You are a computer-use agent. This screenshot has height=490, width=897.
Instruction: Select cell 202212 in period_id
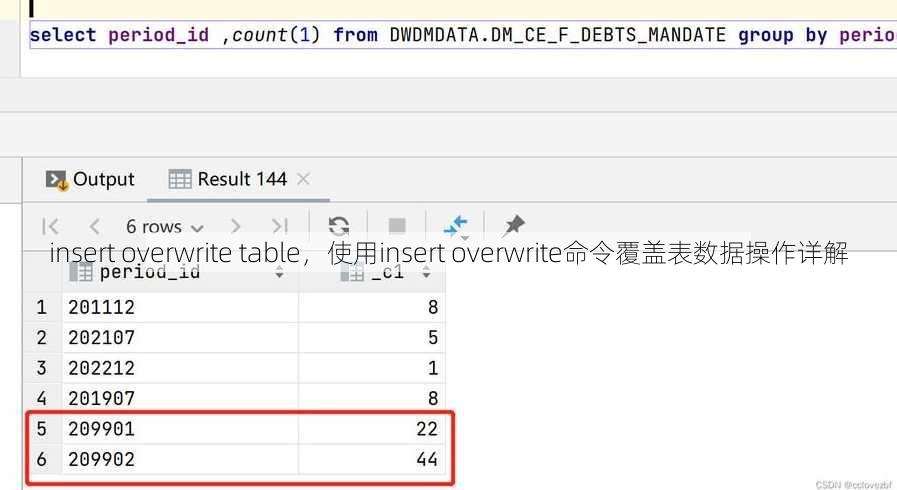click(180, 368)
